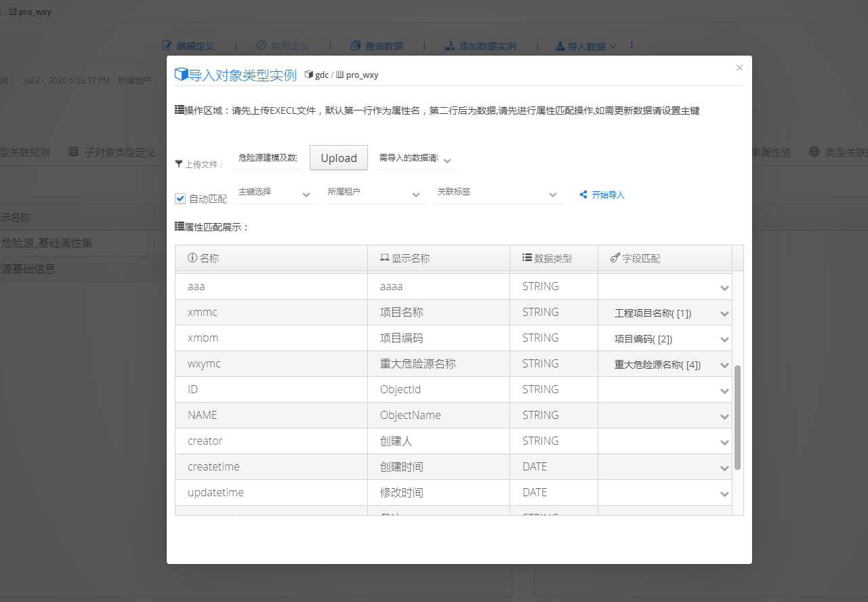The height and width of the screenshot is (602, 868).
Task: Open the 需导入的数据清单 sheet dropdown
Action: tap(416, 159)
